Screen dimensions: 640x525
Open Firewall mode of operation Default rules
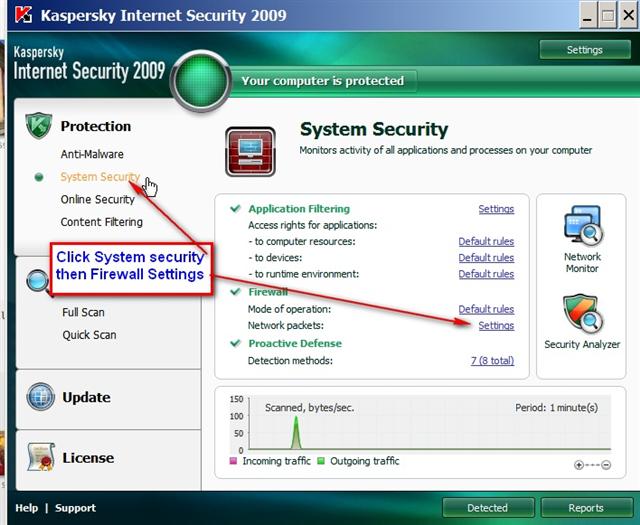click(x=486, y=309)
